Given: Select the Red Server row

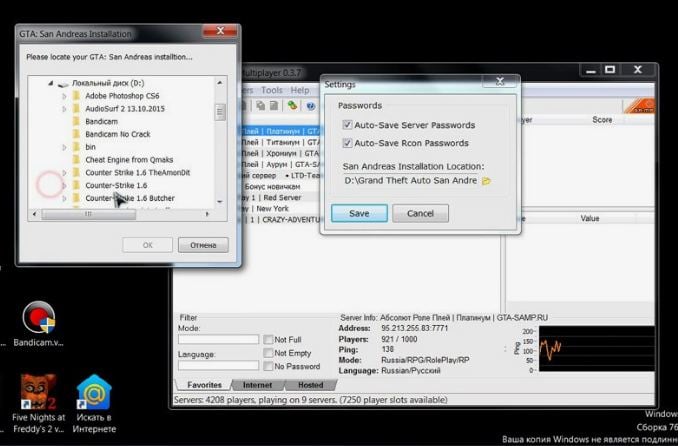Looking at the screenshot, I should [280, 197].
